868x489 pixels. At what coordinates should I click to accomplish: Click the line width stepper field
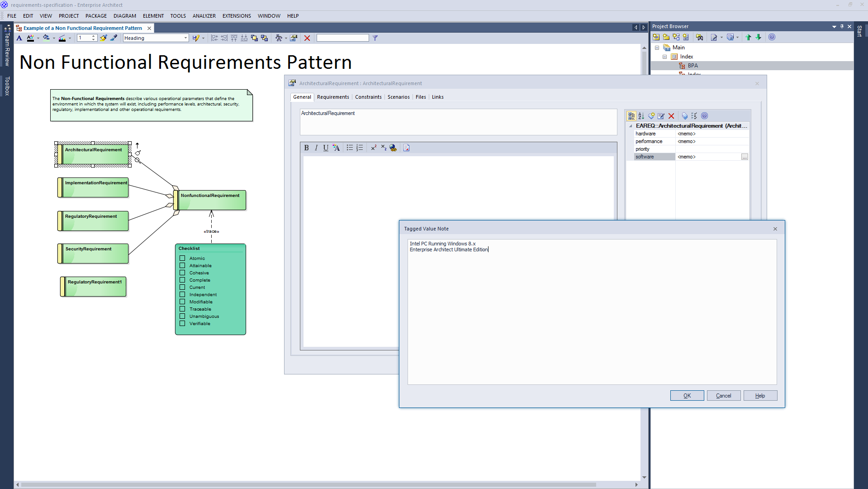tap(87, 38)
